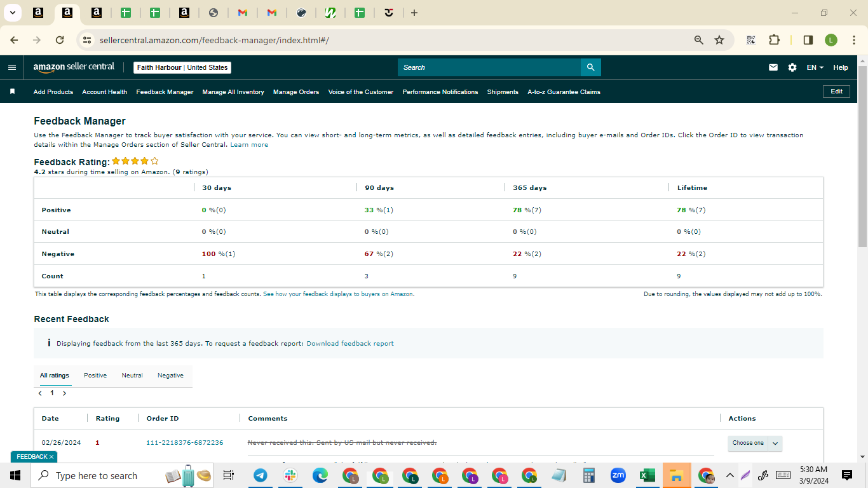Viewport: 868px width, 488px height.
Task: Close the FEEDBACK tag button
Action: [51, 457]
